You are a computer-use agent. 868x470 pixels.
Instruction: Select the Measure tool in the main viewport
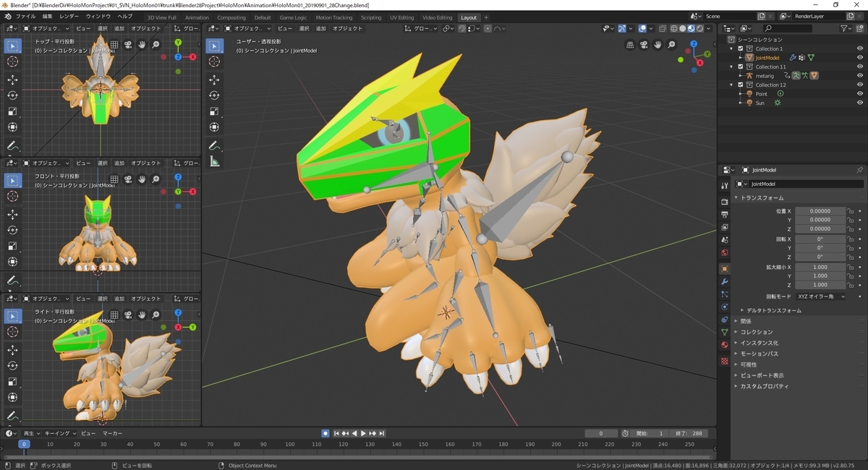tap(215, 162)
